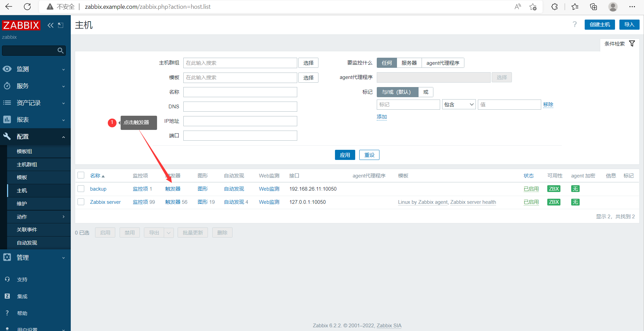Screen dimensions: 644x331
Task: Click the 名称 filter input field
Action: (240, 92)
